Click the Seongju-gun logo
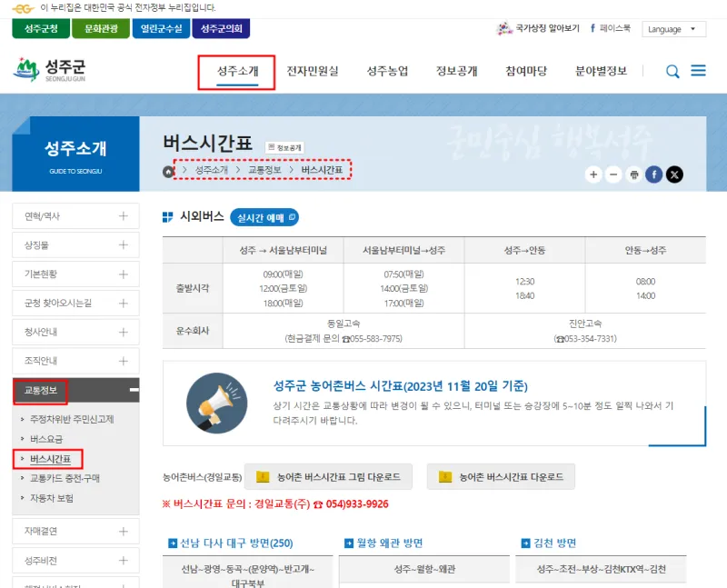Viewport: 727px width, 588px height. click(x=49, y=70)
